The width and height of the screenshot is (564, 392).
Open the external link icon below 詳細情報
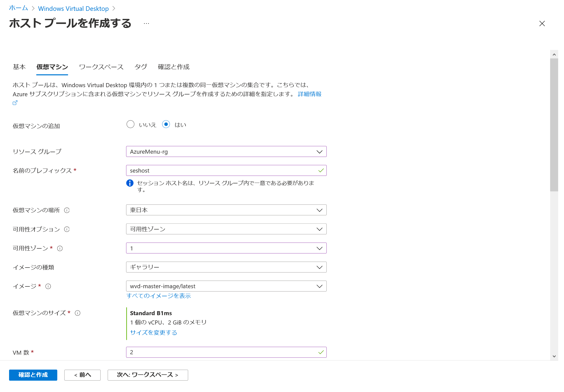pyautogui.click(x=15, y=103)
